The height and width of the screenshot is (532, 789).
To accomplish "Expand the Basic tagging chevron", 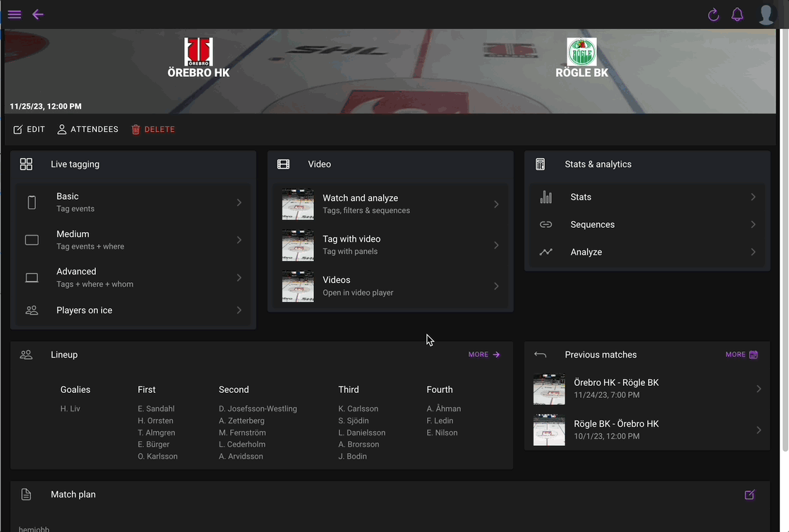I will pyautogui.click(x=239, y=202).
